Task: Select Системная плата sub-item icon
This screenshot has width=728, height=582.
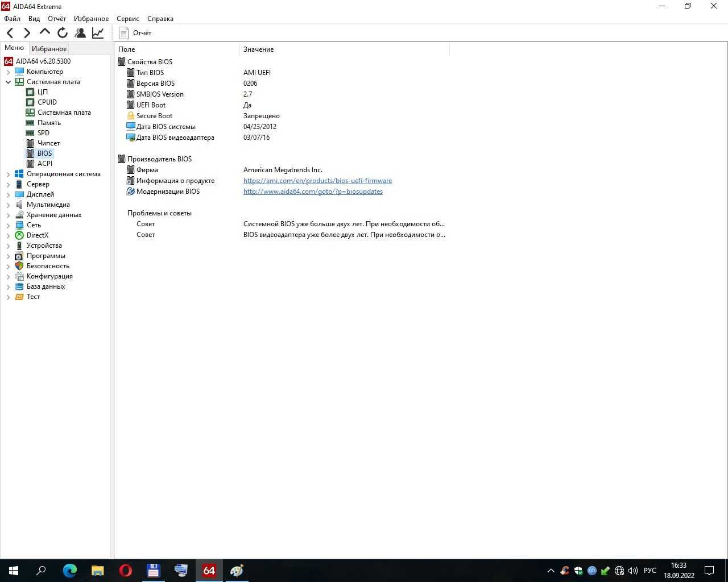Action: tap(30, 113)
